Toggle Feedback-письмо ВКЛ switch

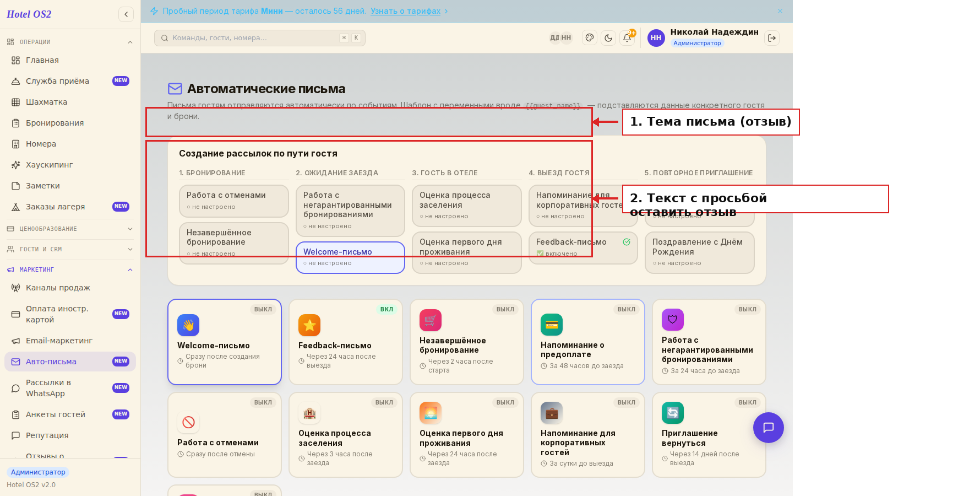(386, 309)
